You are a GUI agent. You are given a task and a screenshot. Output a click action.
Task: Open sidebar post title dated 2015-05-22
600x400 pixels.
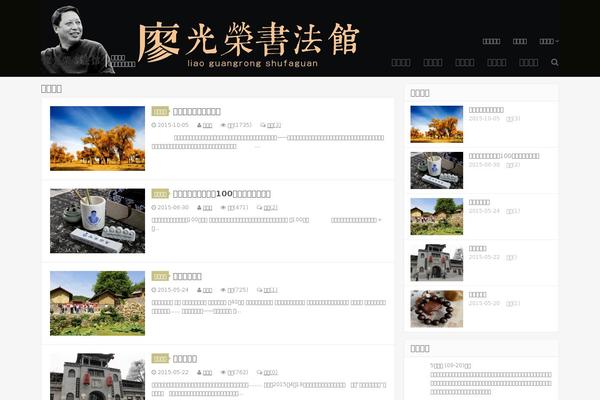tap(478, 248)
